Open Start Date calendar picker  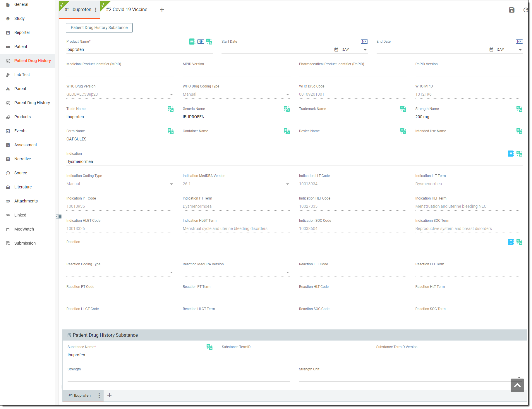(336, 50)
